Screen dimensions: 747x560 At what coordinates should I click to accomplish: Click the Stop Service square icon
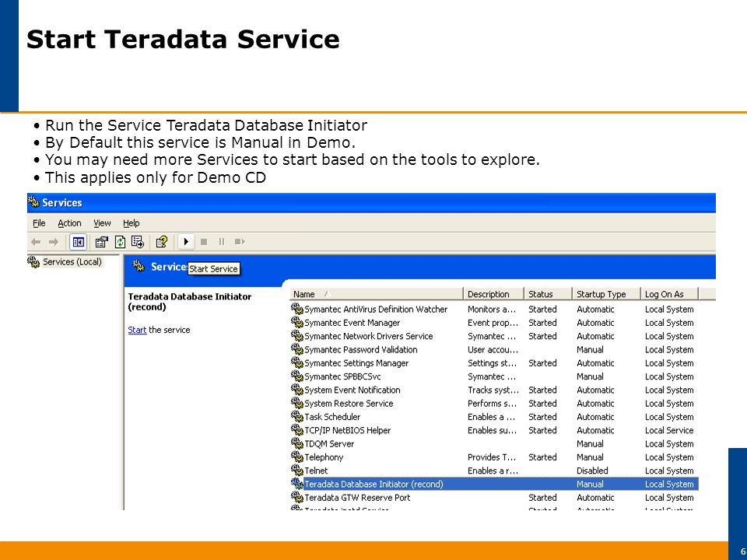(204, 242)
